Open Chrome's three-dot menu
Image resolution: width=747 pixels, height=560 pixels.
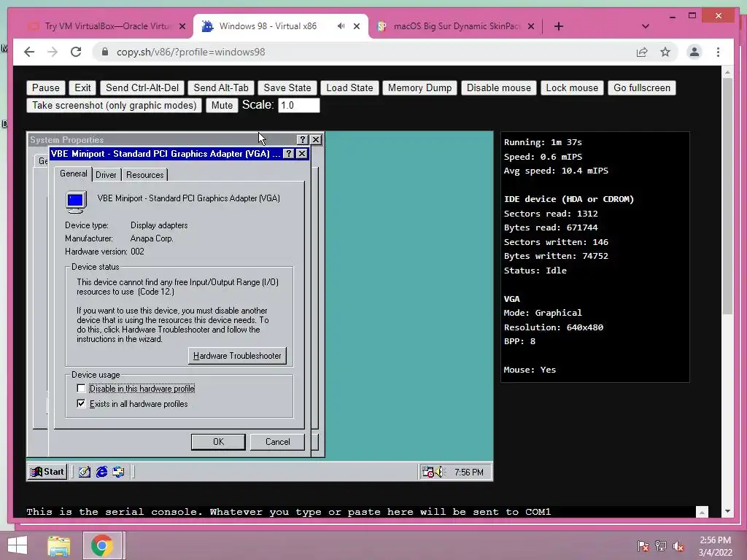coord(718,52)
